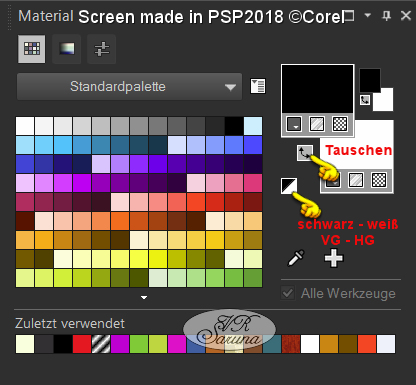Open the HSL sliders tab

[102, 49]
